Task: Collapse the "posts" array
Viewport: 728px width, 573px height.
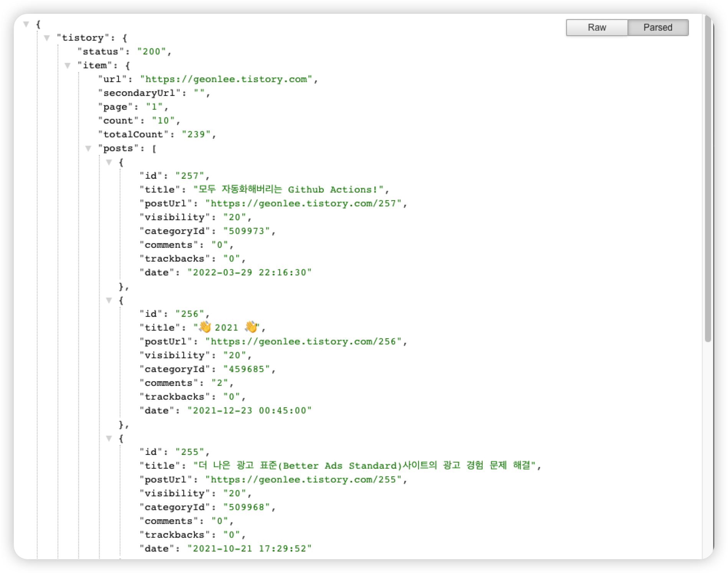Action: (88, 148)
